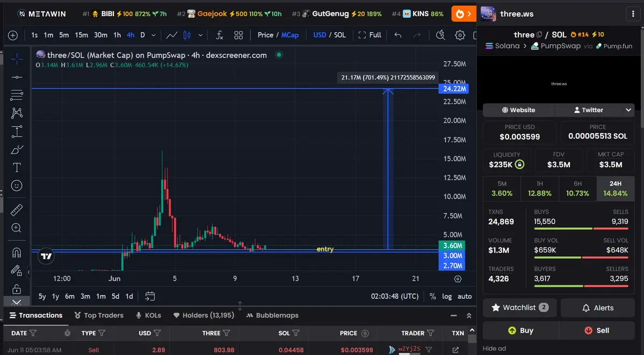This screenshot has height=355, width=644.
Task: Set range to 1d
Action: click(x=129, y=296)
